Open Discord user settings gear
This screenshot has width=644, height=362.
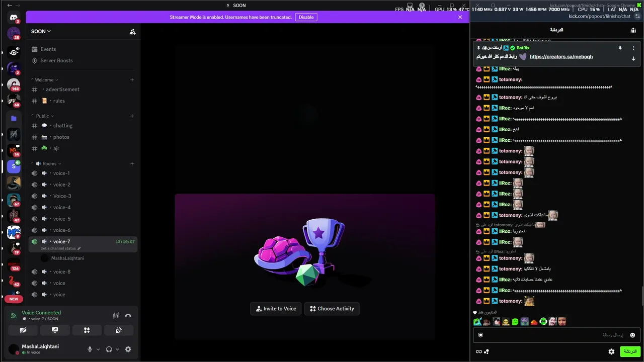click(128, 349)
